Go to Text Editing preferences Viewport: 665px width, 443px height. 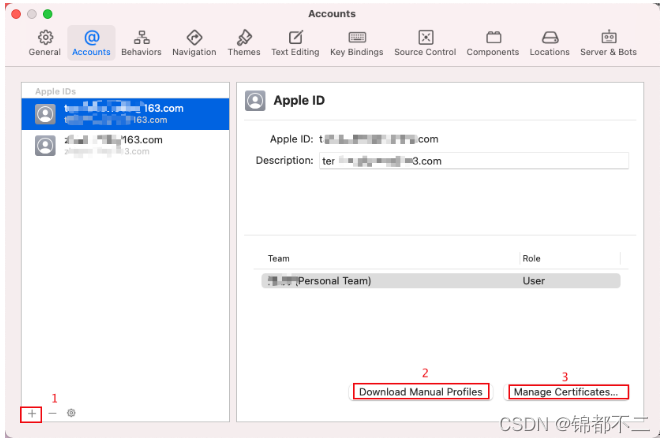pos(295,42)
